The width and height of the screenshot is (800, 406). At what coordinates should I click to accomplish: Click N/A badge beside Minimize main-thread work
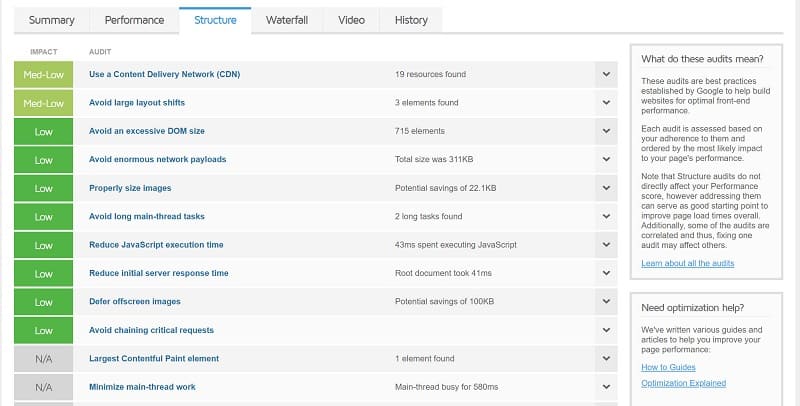coord(44,387)
